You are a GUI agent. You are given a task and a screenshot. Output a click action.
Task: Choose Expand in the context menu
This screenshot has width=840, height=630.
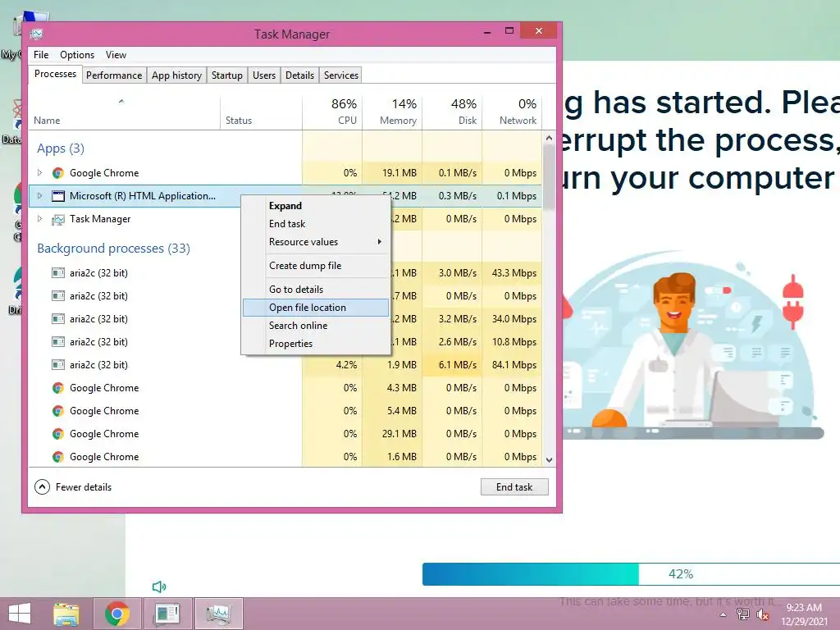316,206
